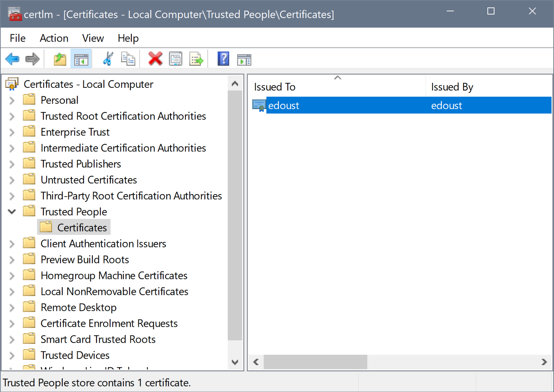This screenshot has height=392, width=554.
Task: Expand the Enterprise Trust node
Action: (x=12, y=132)
